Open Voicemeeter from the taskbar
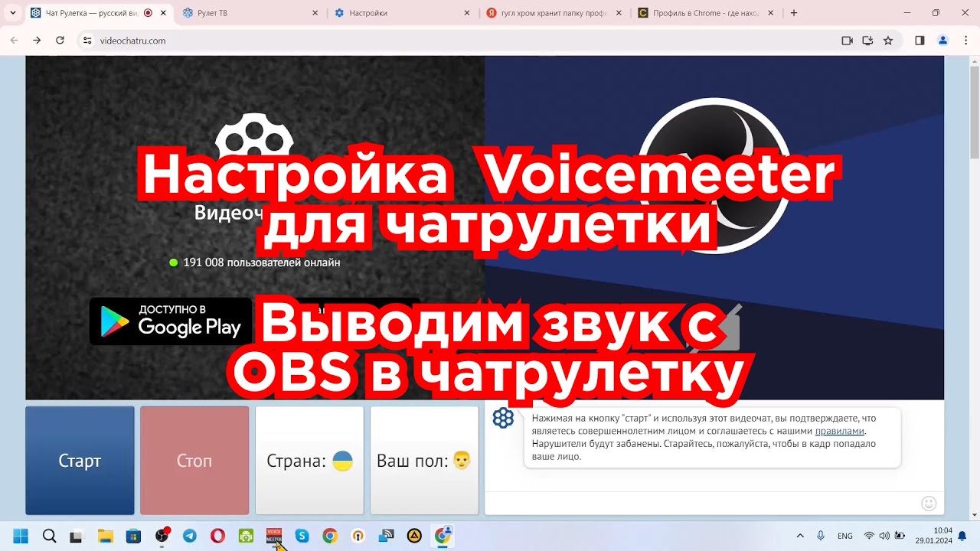The height and width of the screenshot is (551, 980). (x=274, y=536)
